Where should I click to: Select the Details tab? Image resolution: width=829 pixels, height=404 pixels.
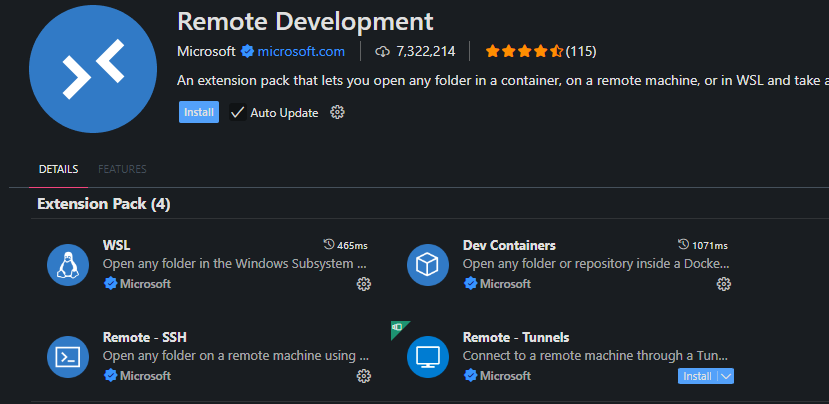coord(59,169)
